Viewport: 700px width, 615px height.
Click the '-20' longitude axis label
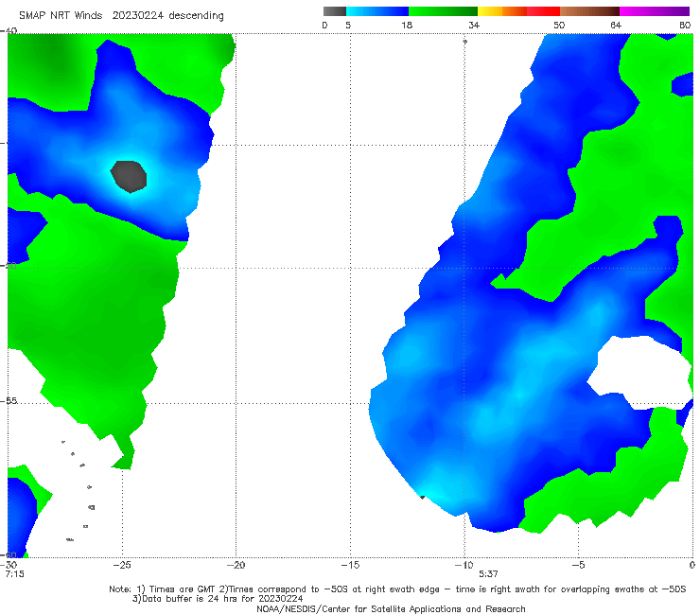[236, 565]
